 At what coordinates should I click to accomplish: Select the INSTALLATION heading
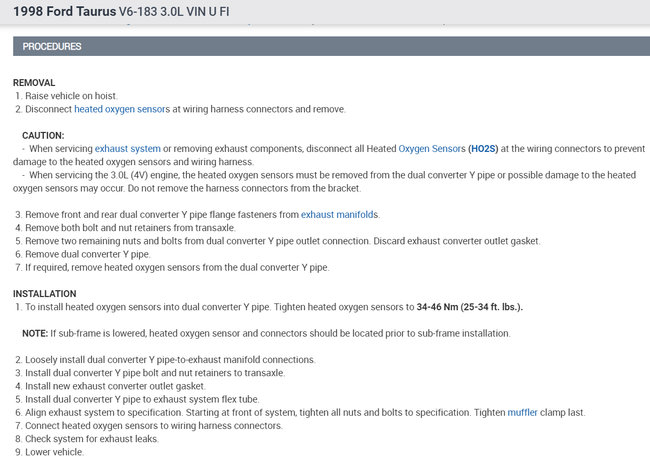[44, 293]
